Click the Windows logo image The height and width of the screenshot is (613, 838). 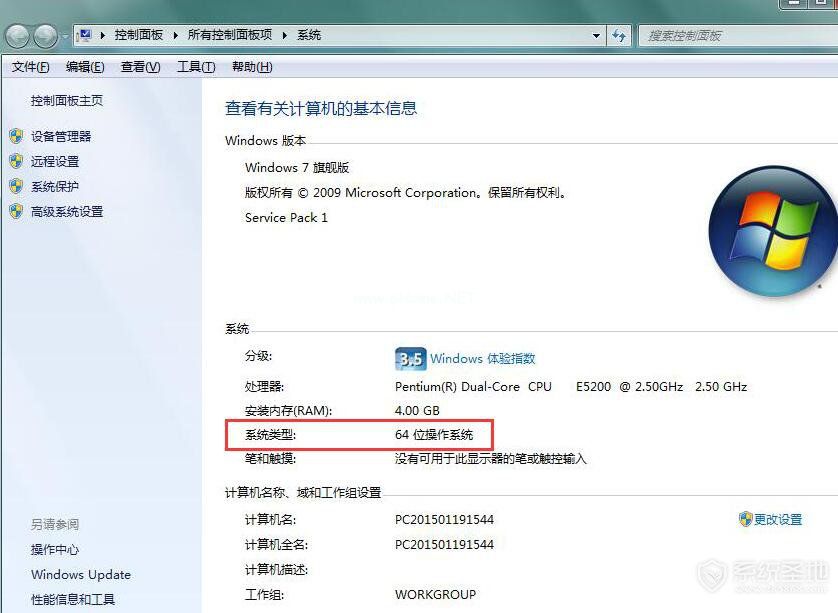773,231
